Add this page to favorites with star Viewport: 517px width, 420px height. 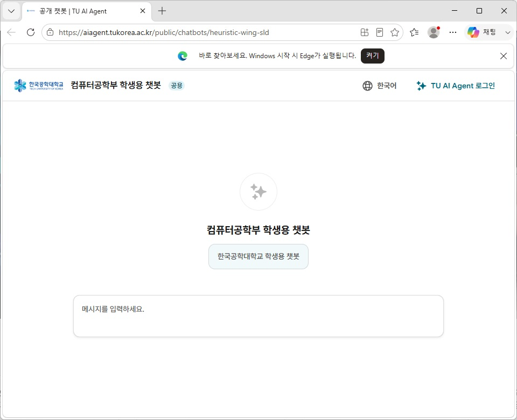(395, 32)
